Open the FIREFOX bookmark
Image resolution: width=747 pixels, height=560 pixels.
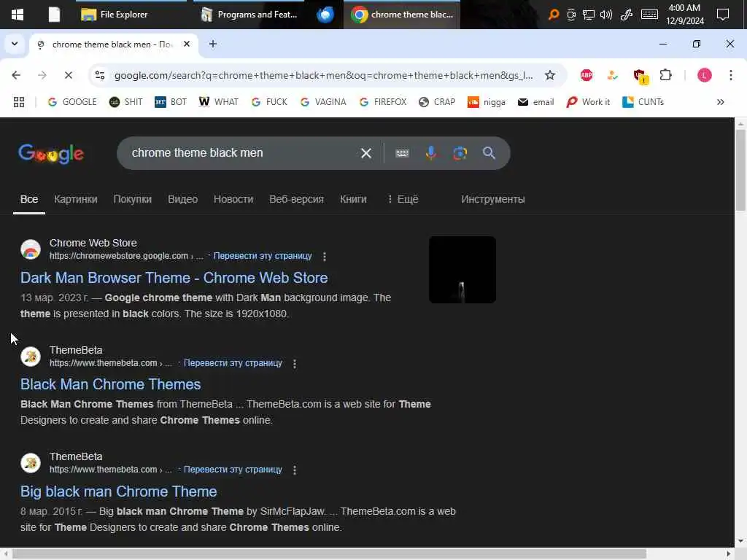[x=382, y=102]
